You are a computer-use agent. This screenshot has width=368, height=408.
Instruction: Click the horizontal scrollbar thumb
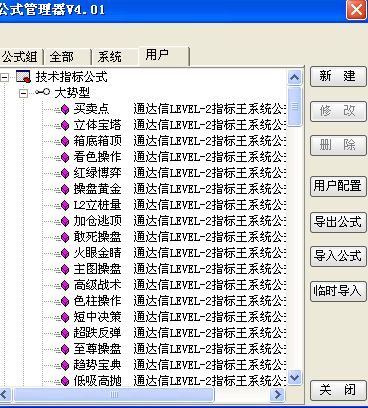coord(113,395)
